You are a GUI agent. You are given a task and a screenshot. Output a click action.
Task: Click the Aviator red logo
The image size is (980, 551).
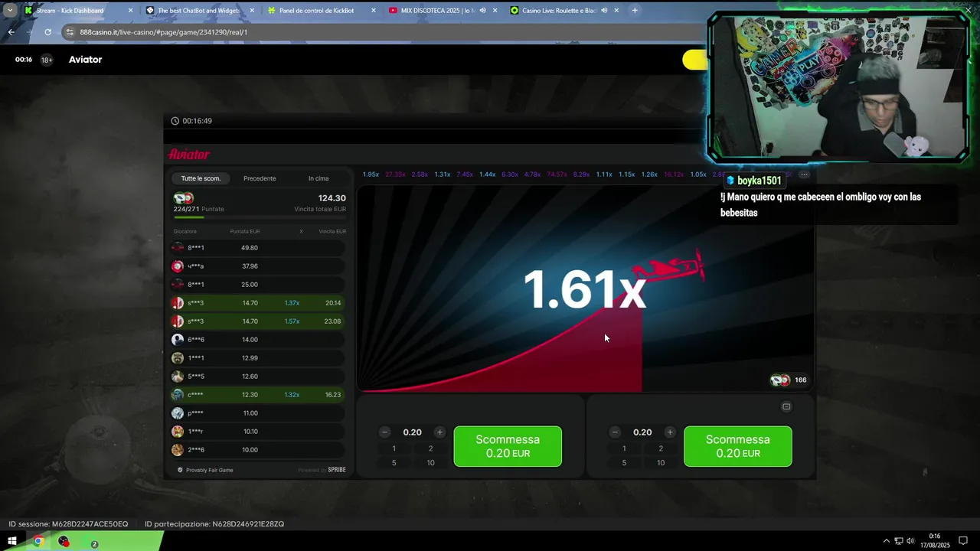(189, 155)
